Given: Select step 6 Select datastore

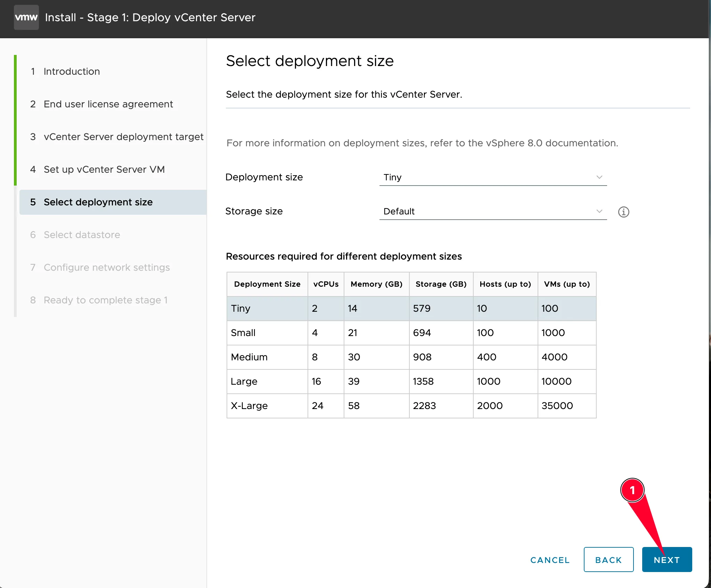Looking at the screenshot, I should [x=75, y=235].
